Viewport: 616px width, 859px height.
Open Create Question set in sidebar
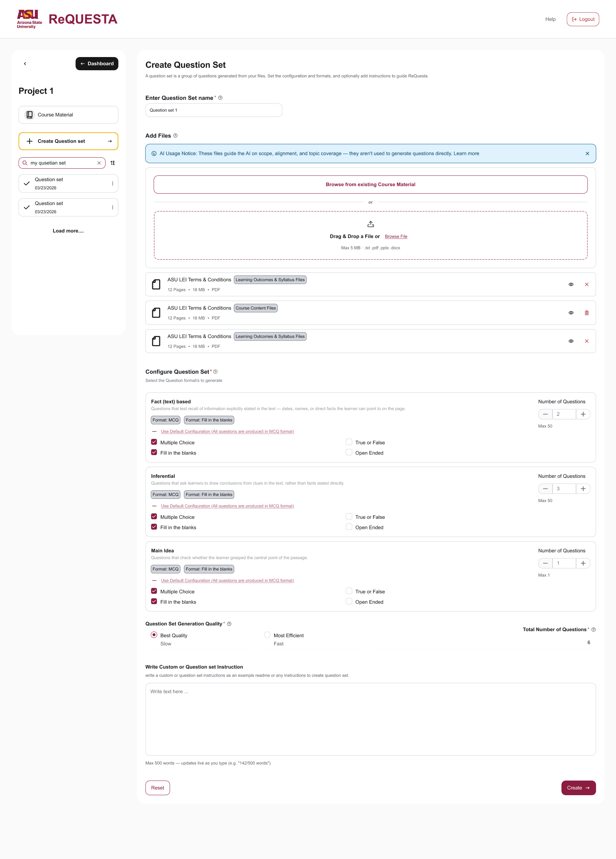(x=68, y=141)
